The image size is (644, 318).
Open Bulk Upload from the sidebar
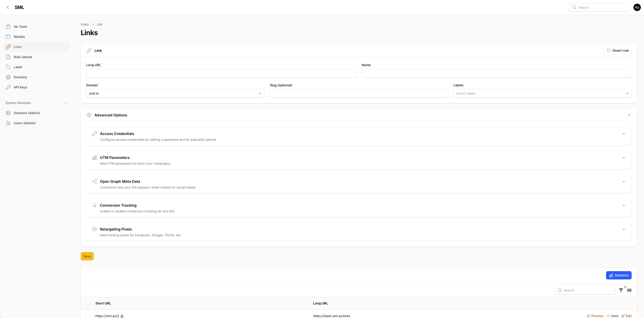23,57
